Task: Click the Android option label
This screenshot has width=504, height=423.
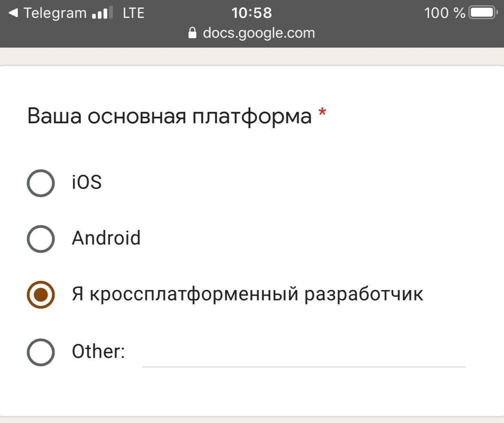Action: point(106,238)
